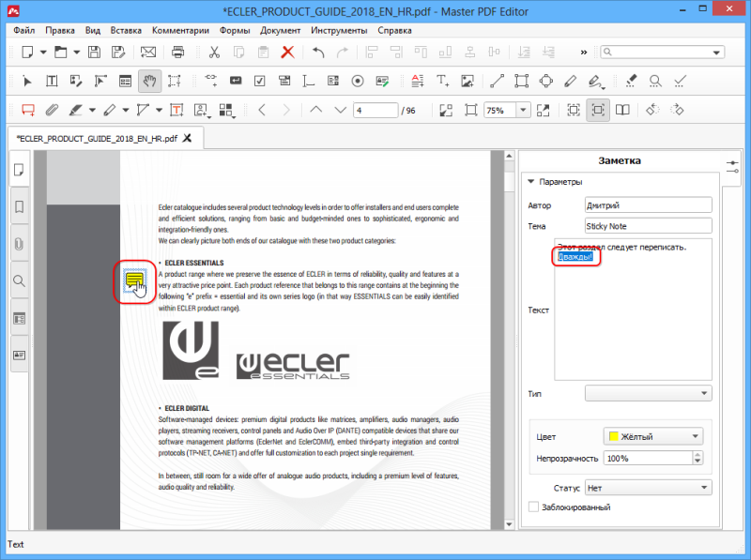Click the Fit Page icon
Image resolution: width=751 pixels, height=560 pixels.
click(x=471, y=110)
